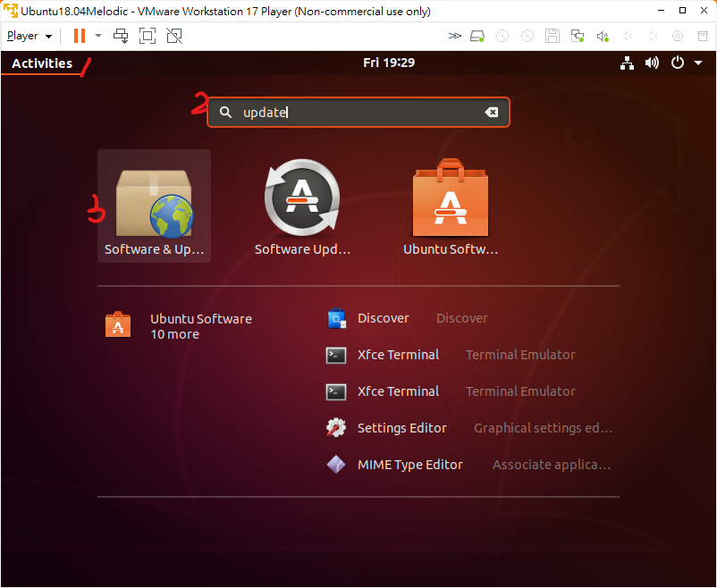Click the Ubuntu volume speaker icon
The height and width of the screenshot is (588, 717).
click(652, 63)
